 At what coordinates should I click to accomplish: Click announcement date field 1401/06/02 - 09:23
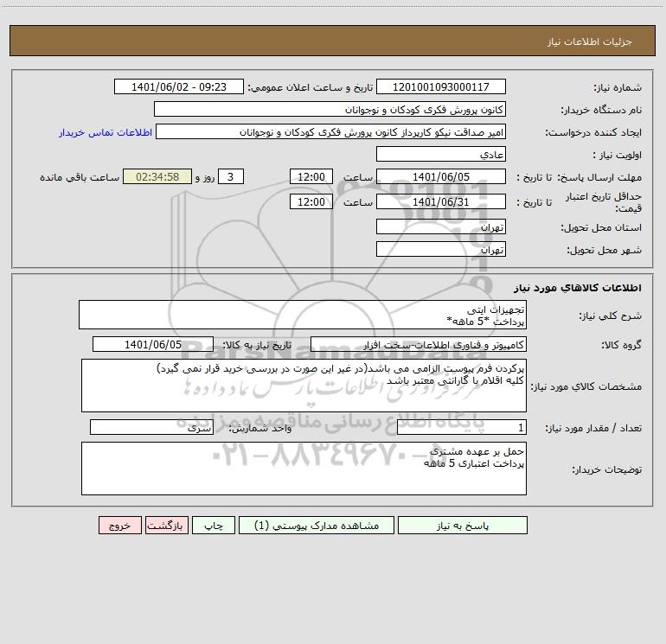(x=179, y=86)
